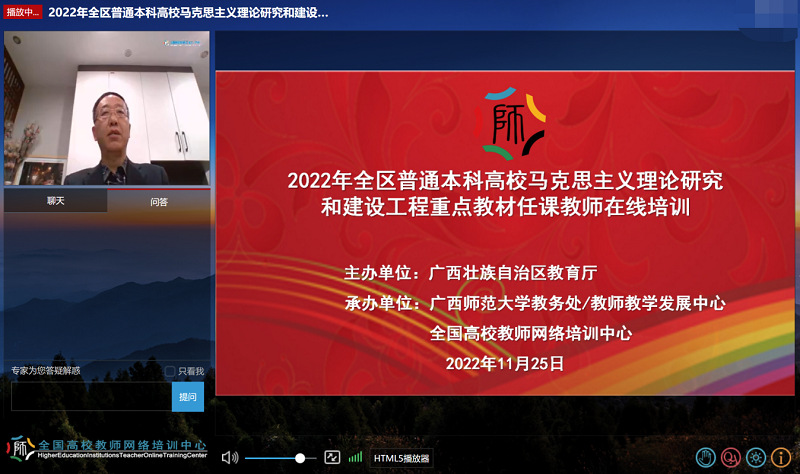Click the 播放中 status badge
Image resolution: width=800 pixels, height=474 pixels.
(x=23, y=13)
